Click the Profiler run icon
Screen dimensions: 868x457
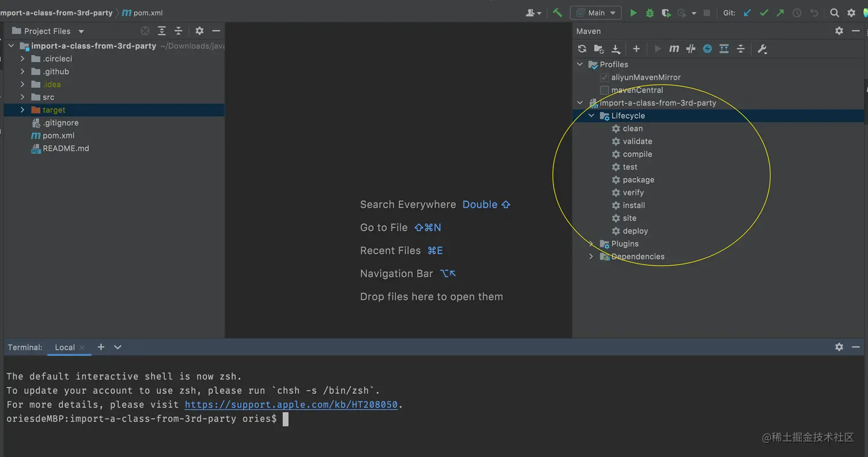683,13
